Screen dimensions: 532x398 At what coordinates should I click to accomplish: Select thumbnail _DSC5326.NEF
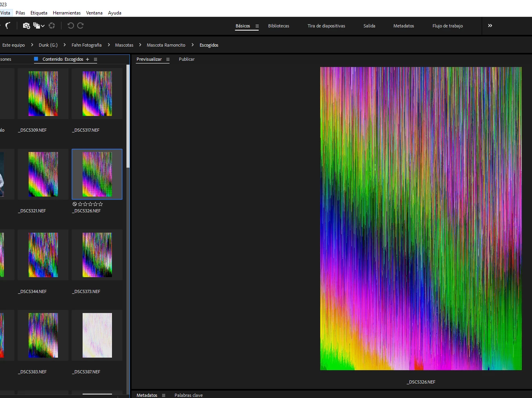[x=97, y=174]
